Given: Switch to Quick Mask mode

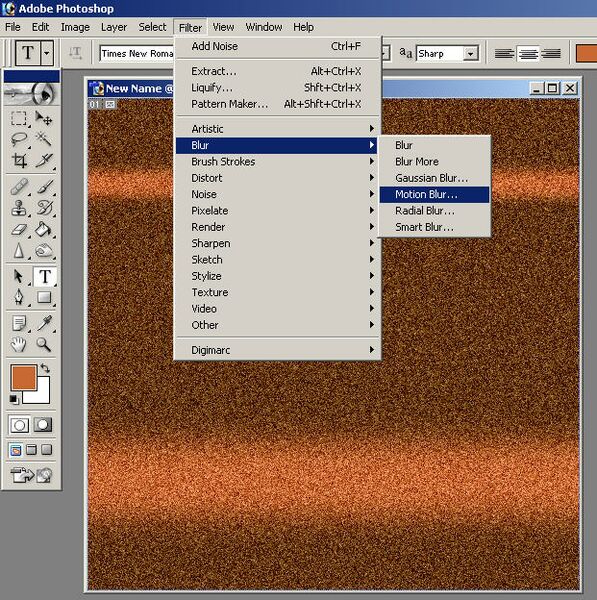Looking at the screenshot, I should click(42, 424).
